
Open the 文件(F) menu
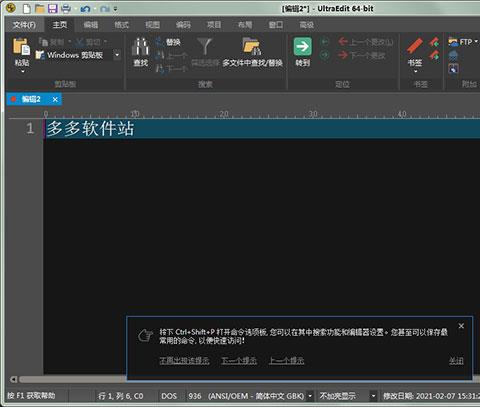[x=24, y=25]
